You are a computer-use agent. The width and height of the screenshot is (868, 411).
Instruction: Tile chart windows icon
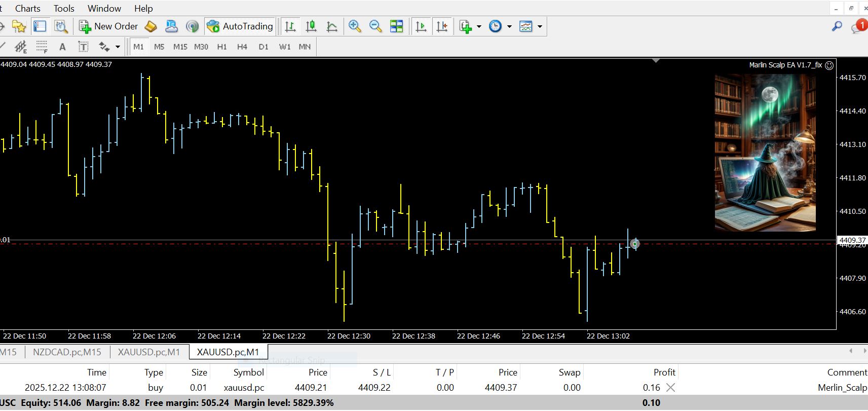click(x=397, y=26)
